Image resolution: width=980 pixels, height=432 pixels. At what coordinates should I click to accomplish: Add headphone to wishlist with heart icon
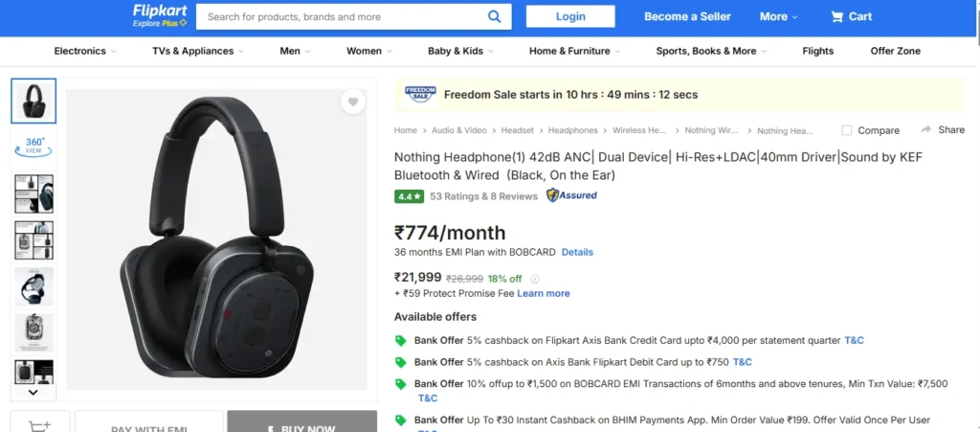click(x=353, y=102)
